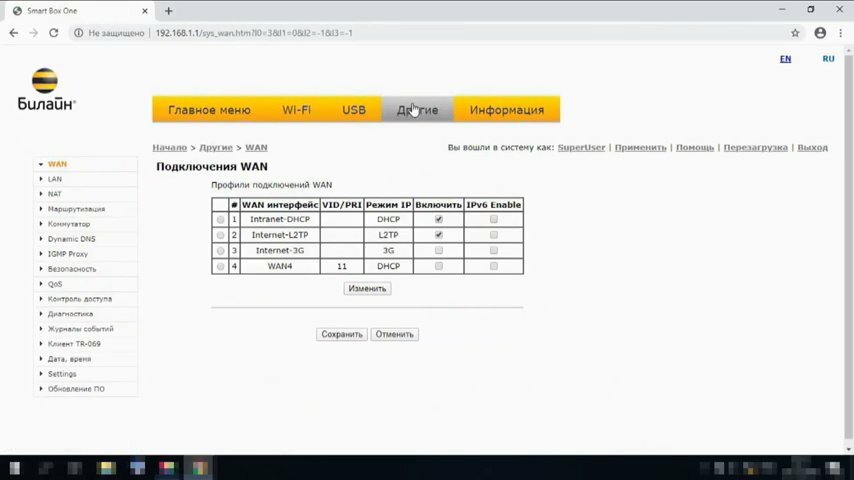Open the Windows Start button
Image resolution: width=854 pixels, height=480 pixels.
(x=15, y=468)
